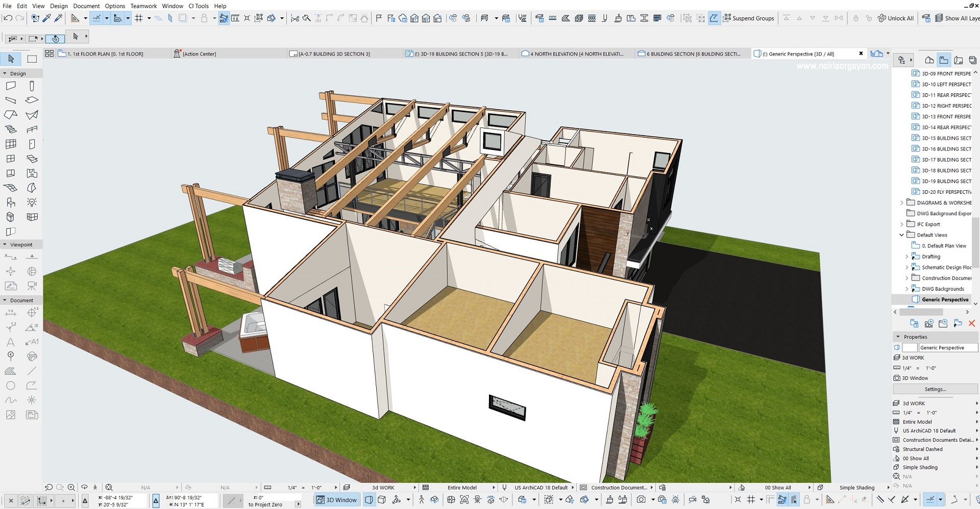Viewport: 980px width, 509px height.
Task: Close the Generic Perspective tab
Action: (x=861, y=54)
